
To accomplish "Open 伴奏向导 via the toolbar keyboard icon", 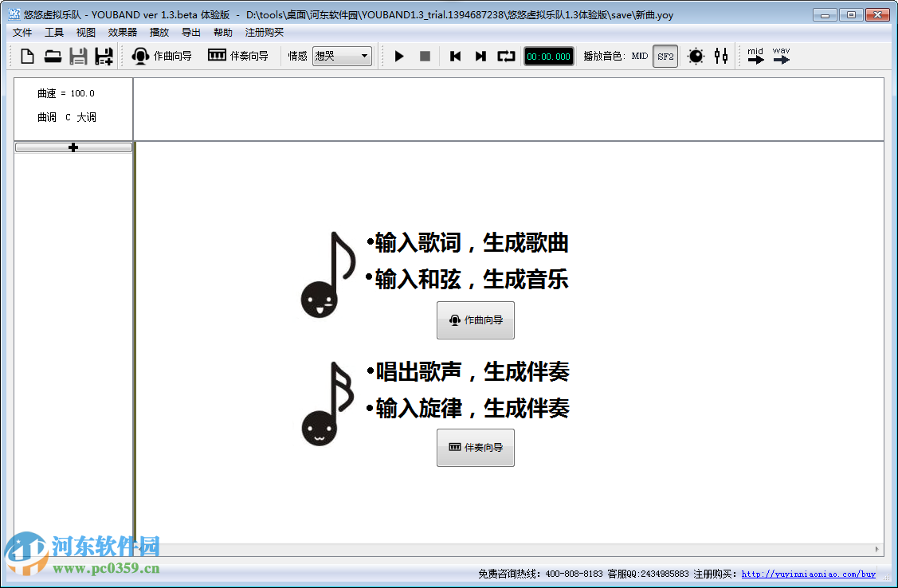I will click(x=237, y=56).
